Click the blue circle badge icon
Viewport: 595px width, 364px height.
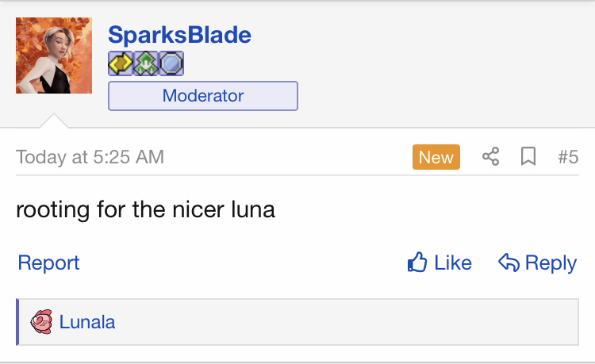tap(171, 63)
